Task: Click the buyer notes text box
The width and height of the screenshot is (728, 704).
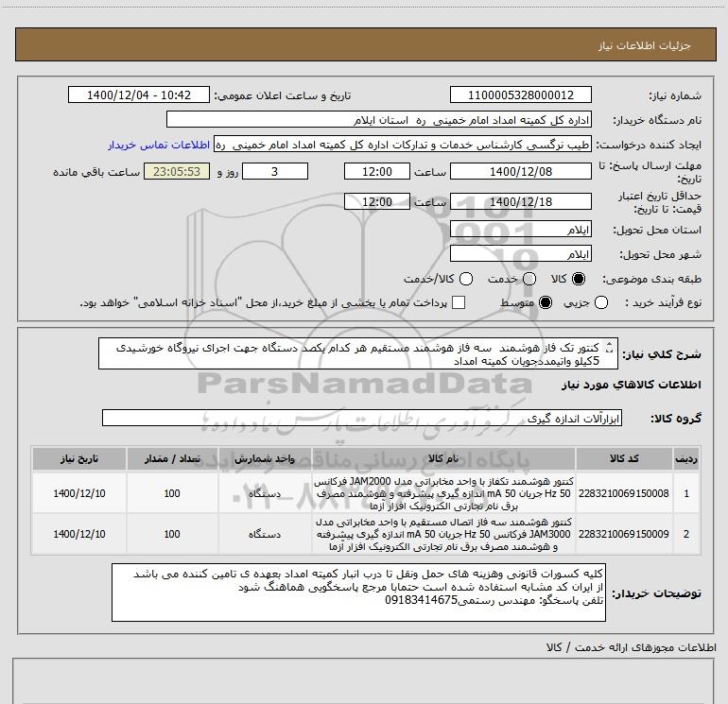Action: [x=358, y=592]
